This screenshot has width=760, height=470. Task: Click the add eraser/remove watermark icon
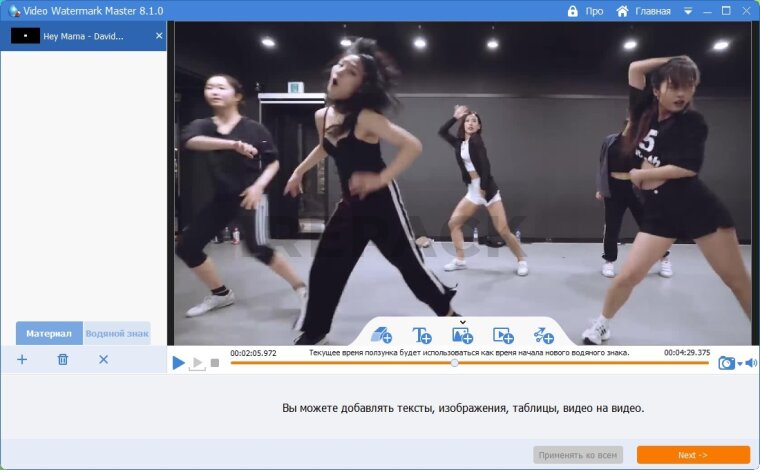click(x=381, y=335)
